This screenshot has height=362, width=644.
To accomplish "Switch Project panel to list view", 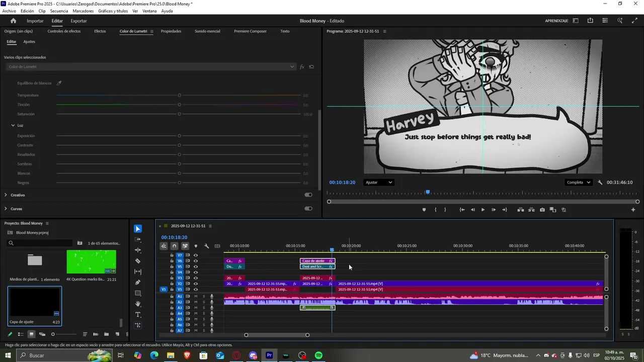I will coord(21,334).
